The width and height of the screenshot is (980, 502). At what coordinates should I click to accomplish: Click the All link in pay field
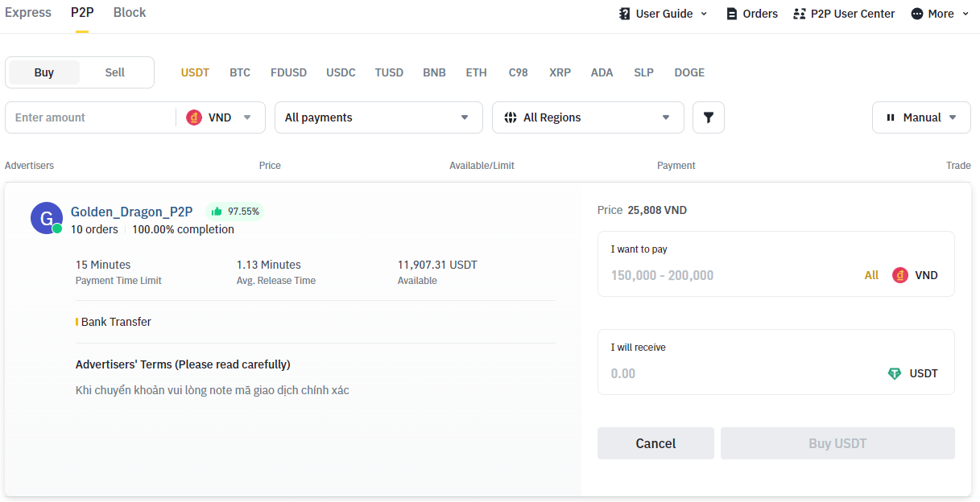871,275
